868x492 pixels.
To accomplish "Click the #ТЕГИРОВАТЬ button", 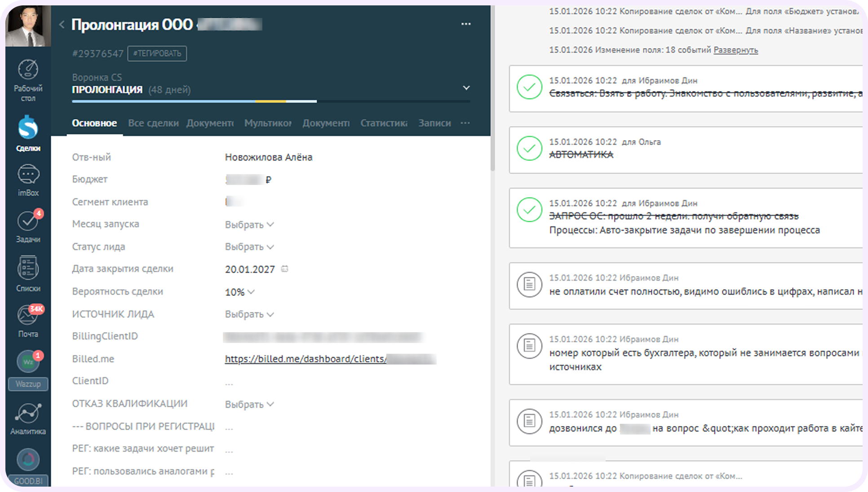I will 157,53.
